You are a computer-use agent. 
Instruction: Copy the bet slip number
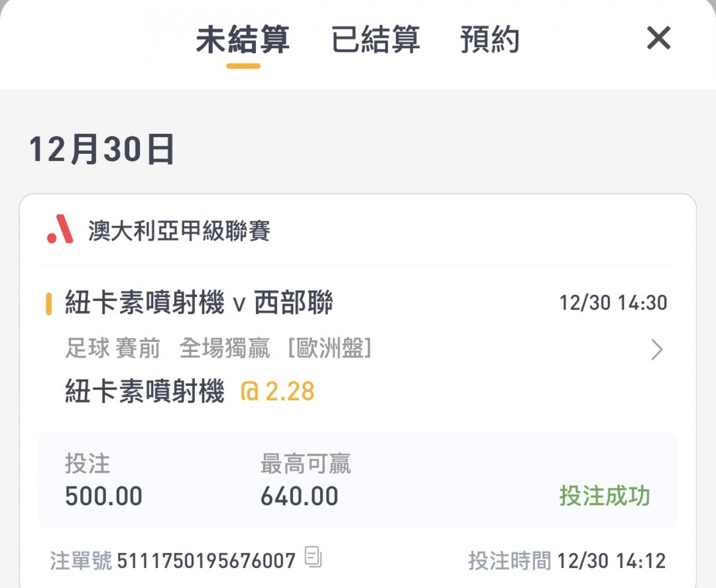pos(313,558)
